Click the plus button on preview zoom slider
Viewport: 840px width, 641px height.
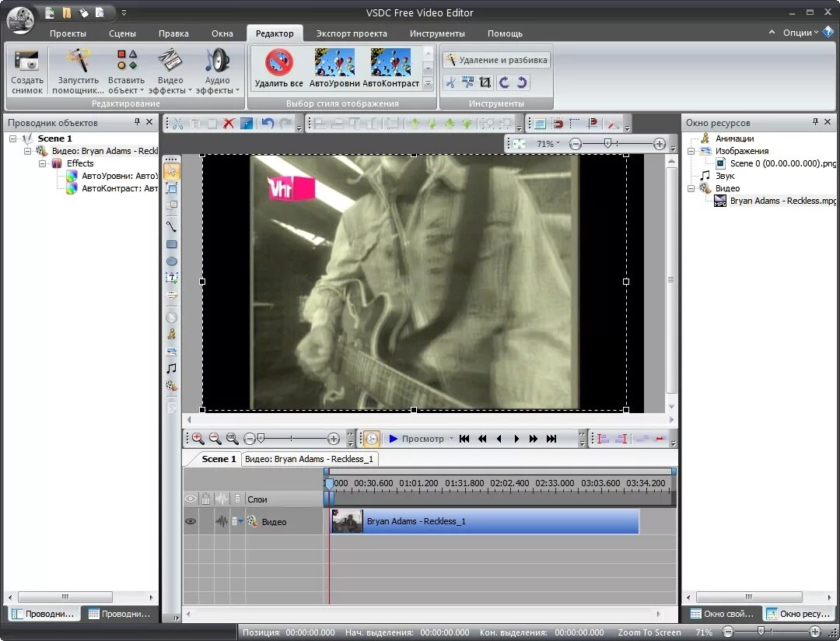point(660,144)
